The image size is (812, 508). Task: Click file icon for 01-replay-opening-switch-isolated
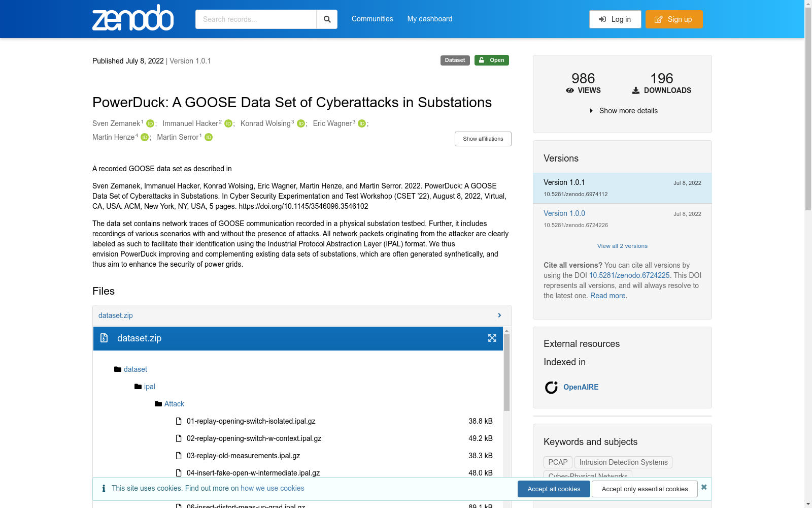click(x=179, y=421)
